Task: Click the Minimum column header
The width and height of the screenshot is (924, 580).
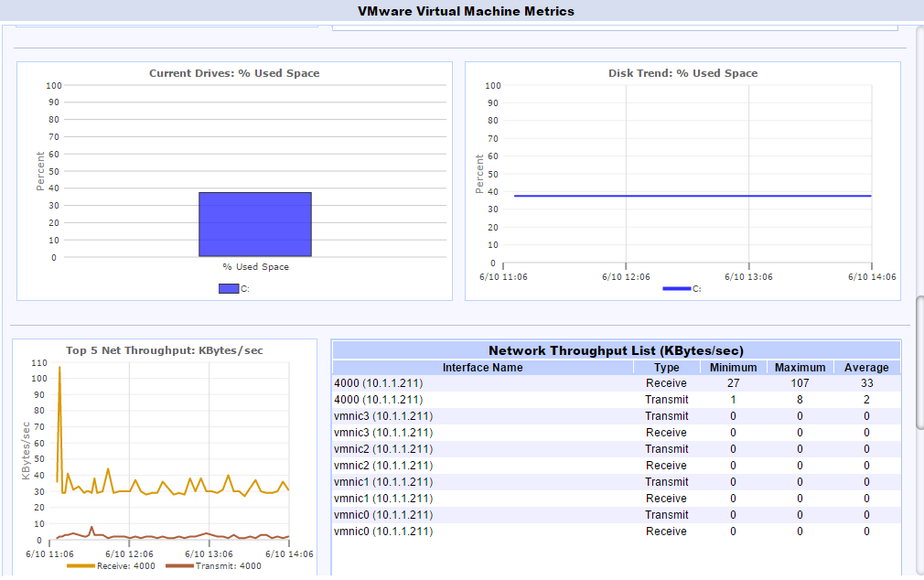Action: (733, 367)
